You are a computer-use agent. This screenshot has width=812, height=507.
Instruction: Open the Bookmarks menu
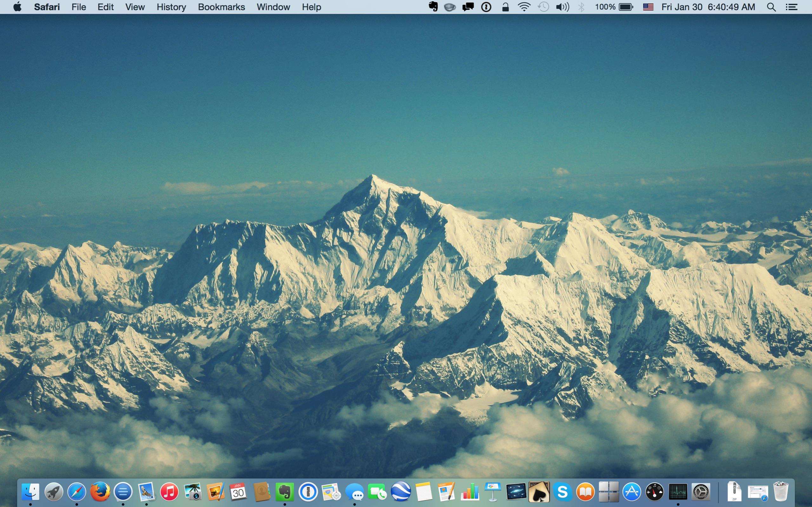(221, 7)
